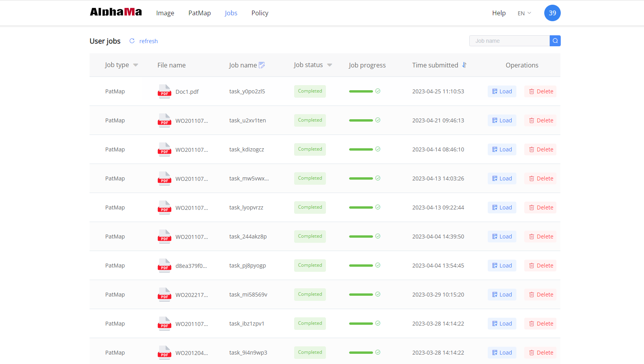Click PDF icon for WO201204 file

point(164,353)
